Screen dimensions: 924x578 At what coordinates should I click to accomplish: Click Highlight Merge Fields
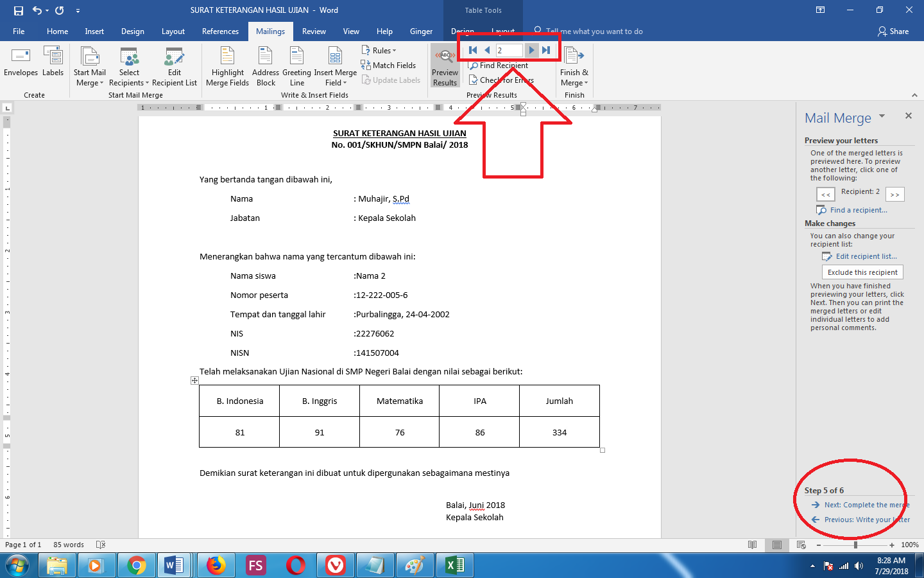click(227, 67)
